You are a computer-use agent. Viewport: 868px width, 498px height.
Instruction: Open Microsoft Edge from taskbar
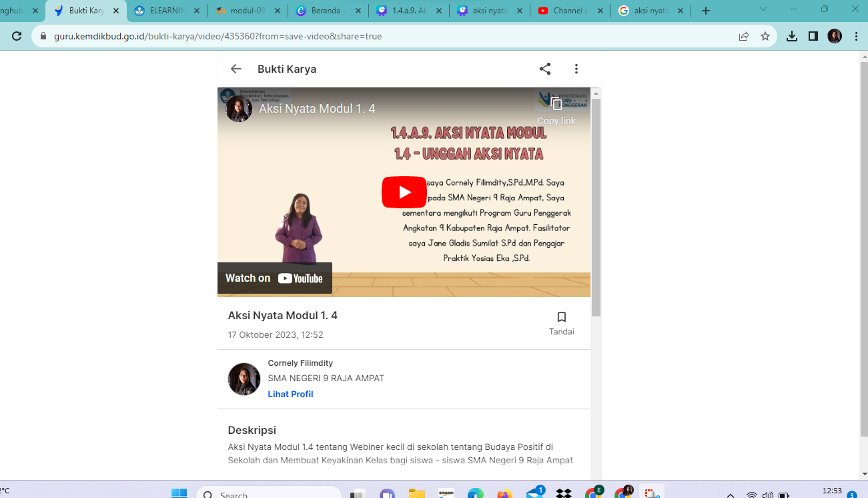(476, 494)
